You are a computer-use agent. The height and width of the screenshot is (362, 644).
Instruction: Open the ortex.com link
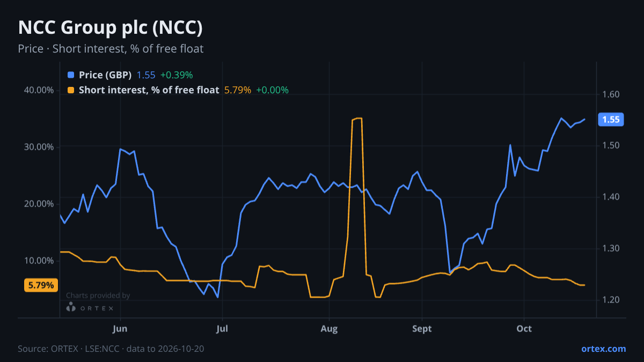[604, 349]
